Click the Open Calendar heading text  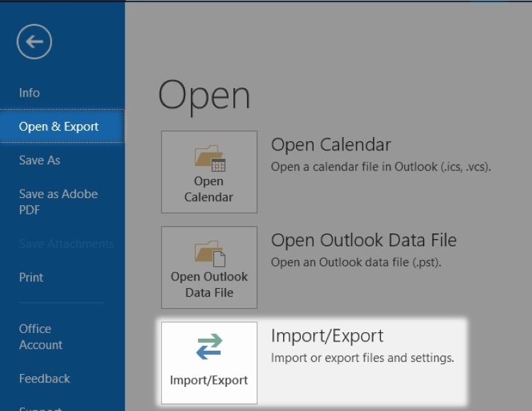pyautogui.click(x=331, y=145)
